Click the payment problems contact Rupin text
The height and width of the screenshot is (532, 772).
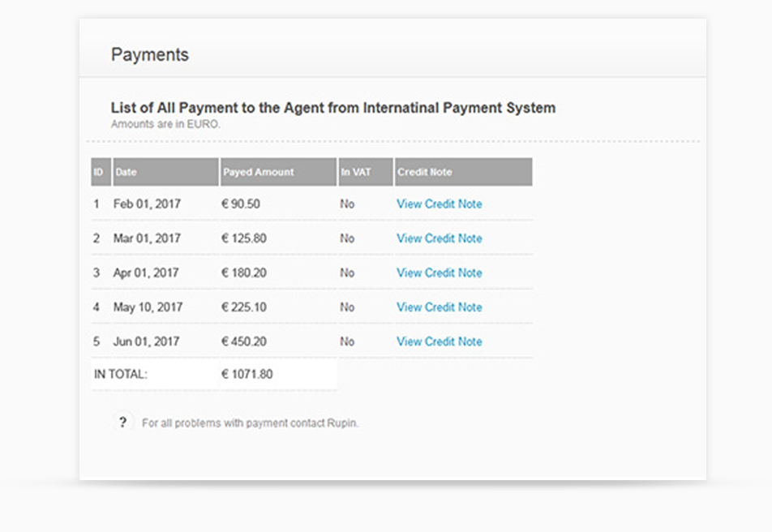(x=250, y=423)
